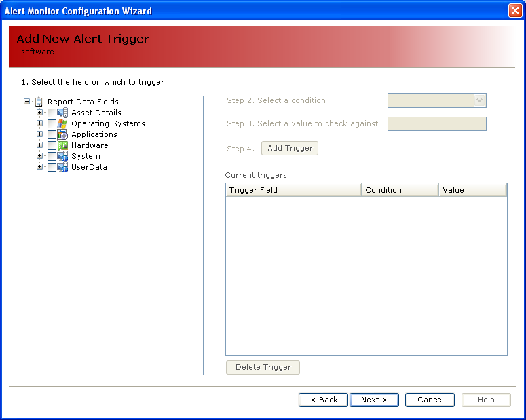Click the Trigger Field column header

pos(293,190)
